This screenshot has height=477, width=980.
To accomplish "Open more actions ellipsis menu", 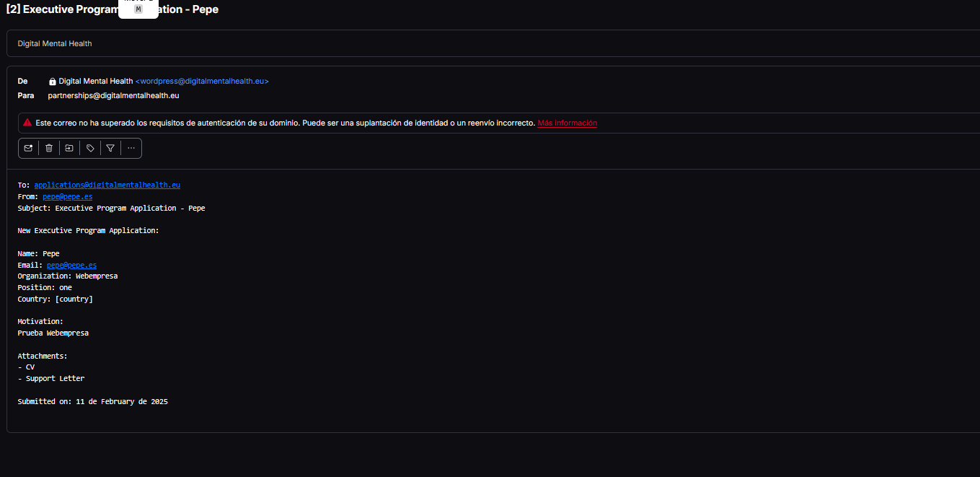I will [131, 148].
